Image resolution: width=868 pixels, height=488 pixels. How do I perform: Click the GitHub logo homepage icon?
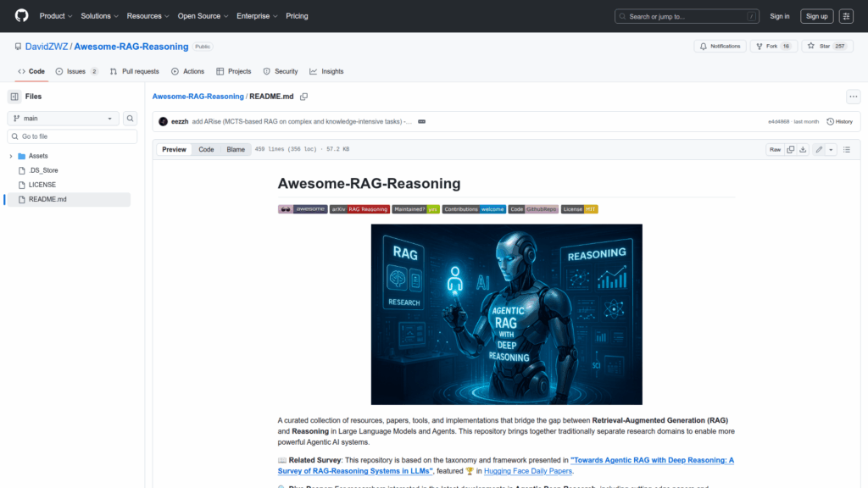(21, 16)
